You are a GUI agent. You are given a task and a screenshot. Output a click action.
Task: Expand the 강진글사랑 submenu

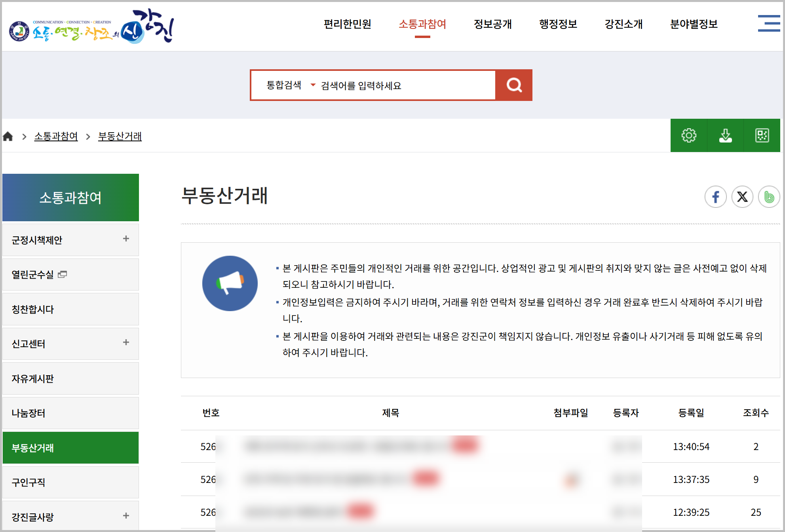pos(126,516)
